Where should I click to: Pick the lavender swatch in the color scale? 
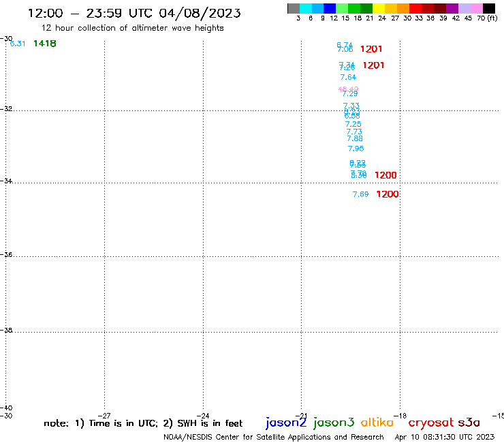(464, 8)
